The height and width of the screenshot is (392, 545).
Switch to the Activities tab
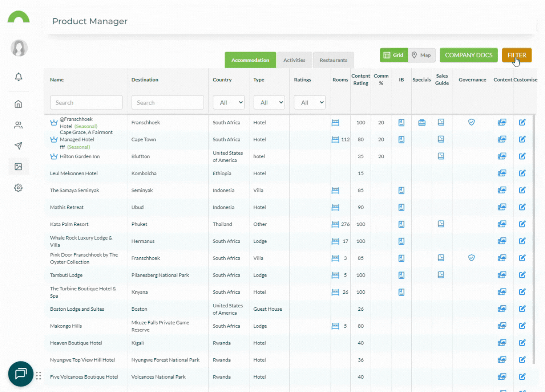coord(294,60)
